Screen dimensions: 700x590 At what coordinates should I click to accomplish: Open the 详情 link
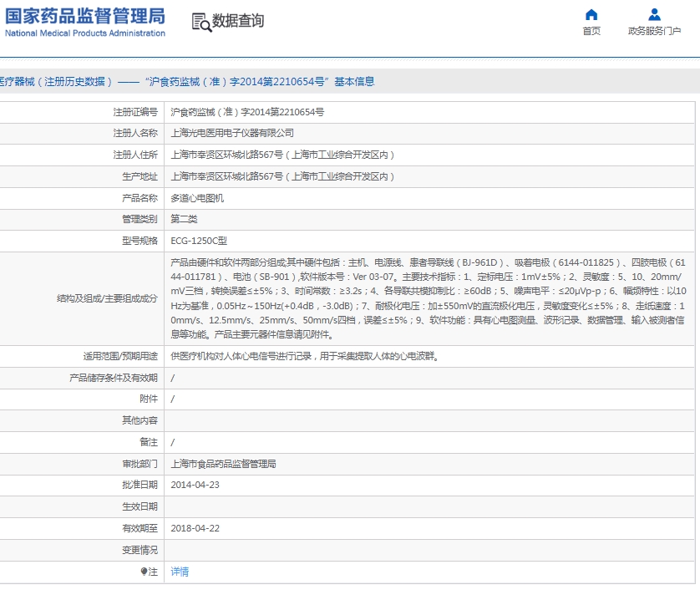[x=180, y=572]
